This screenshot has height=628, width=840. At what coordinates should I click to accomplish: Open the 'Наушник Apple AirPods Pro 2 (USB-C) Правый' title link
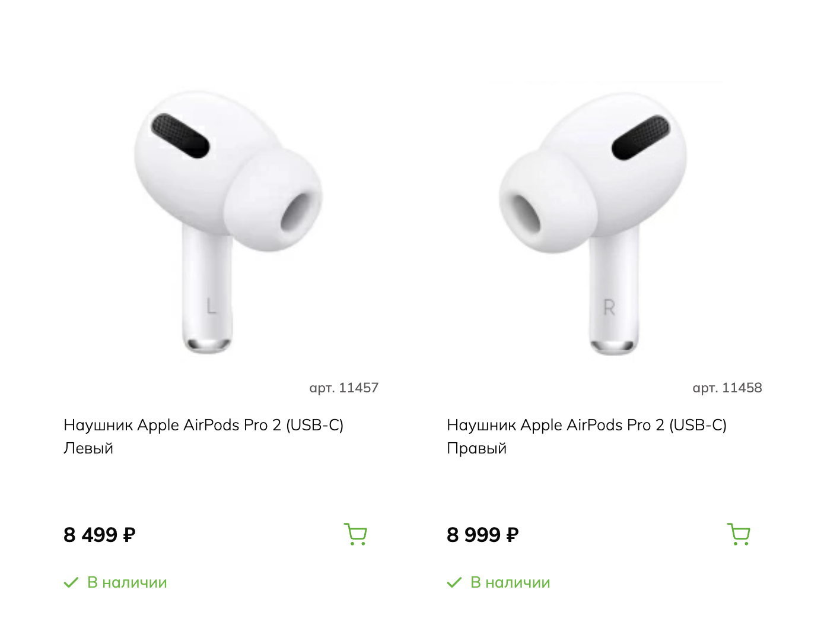pos(587,436)
